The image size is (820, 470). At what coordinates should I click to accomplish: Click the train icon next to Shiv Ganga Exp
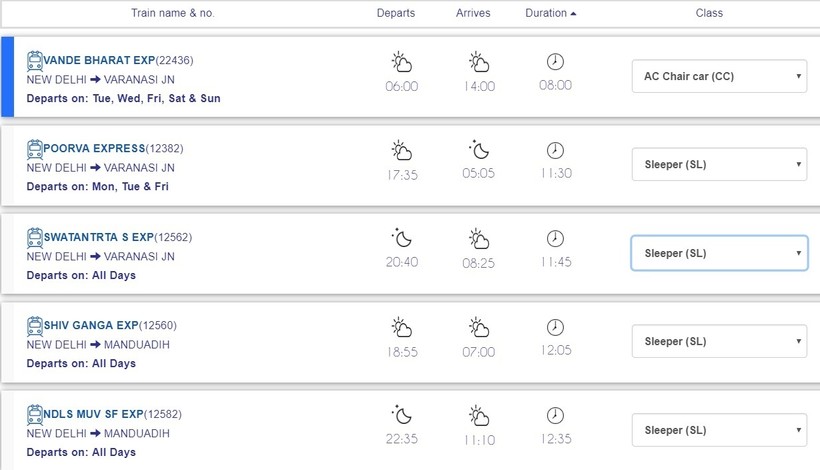click(x=35, y=325)
